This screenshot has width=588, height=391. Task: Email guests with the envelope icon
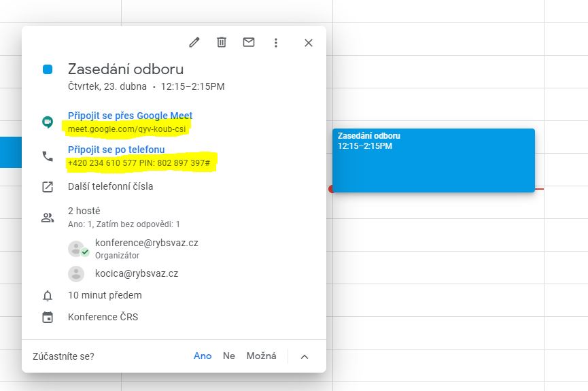tap(249, 42)
